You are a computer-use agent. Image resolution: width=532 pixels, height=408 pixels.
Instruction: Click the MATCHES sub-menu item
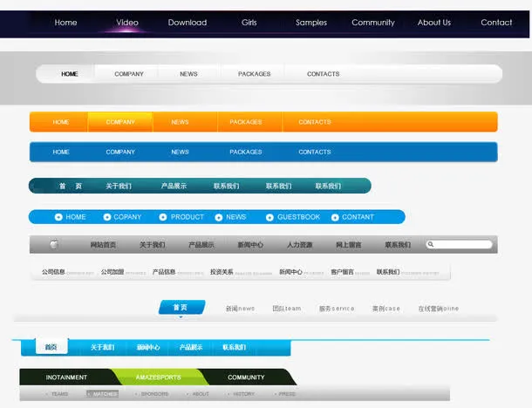click(104, 394)
